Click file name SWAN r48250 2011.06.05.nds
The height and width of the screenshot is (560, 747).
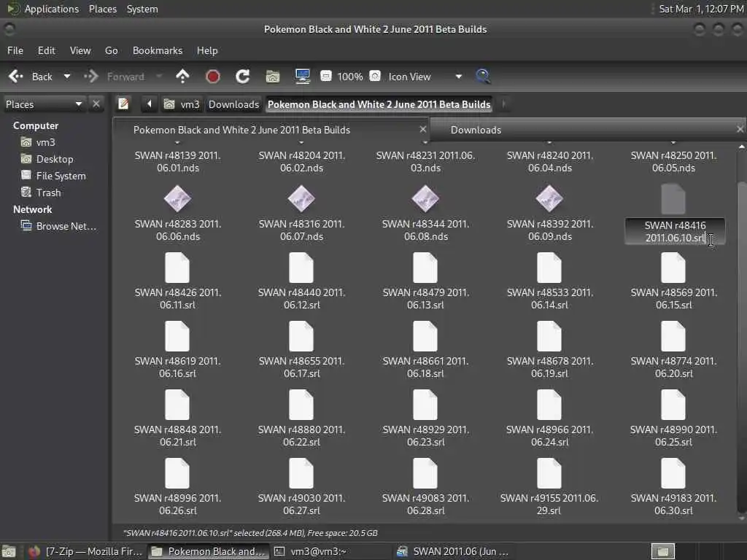[673, 162]
